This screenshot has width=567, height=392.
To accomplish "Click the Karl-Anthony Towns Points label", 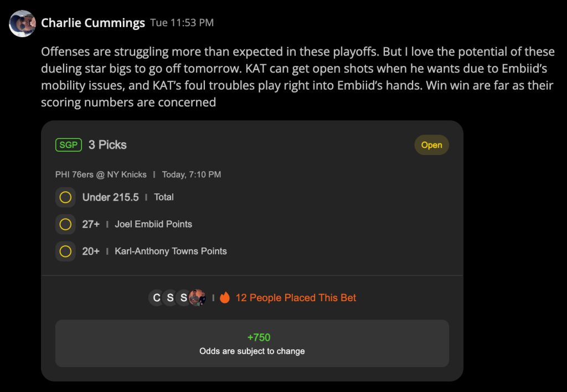I will [171, 251].
